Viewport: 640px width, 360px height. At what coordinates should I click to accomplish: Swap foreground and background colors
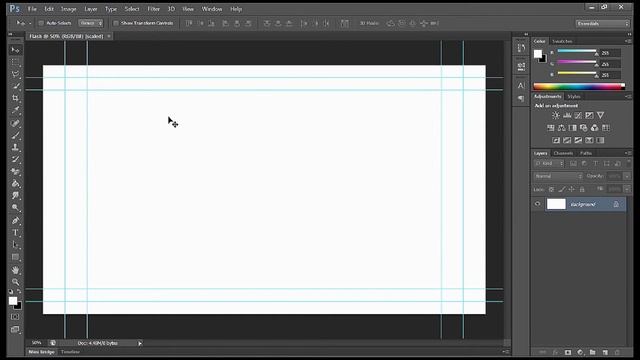click(19, 291)
